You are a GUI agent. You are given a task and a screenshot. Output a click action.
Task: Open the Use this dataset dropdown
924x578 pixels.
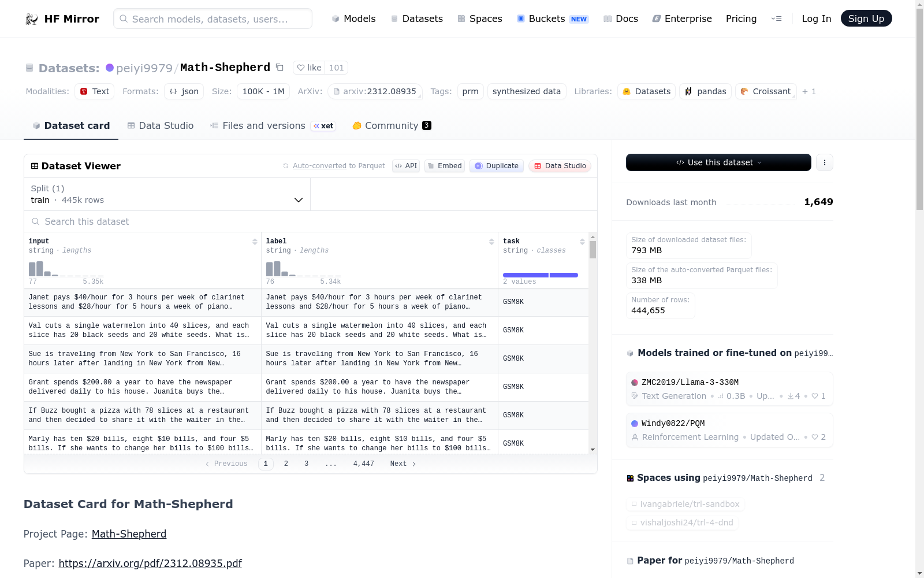point(718,162)
